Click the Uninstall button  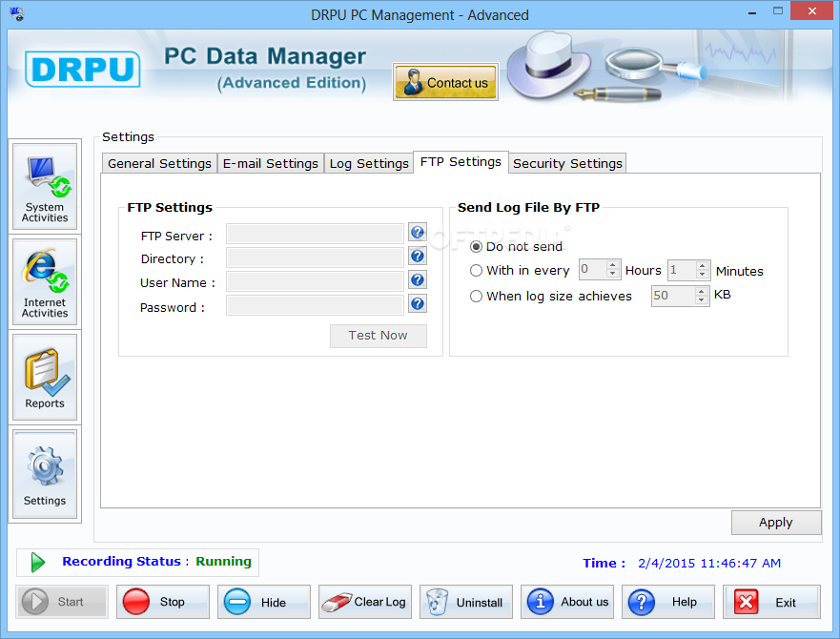tap(466, 602)
